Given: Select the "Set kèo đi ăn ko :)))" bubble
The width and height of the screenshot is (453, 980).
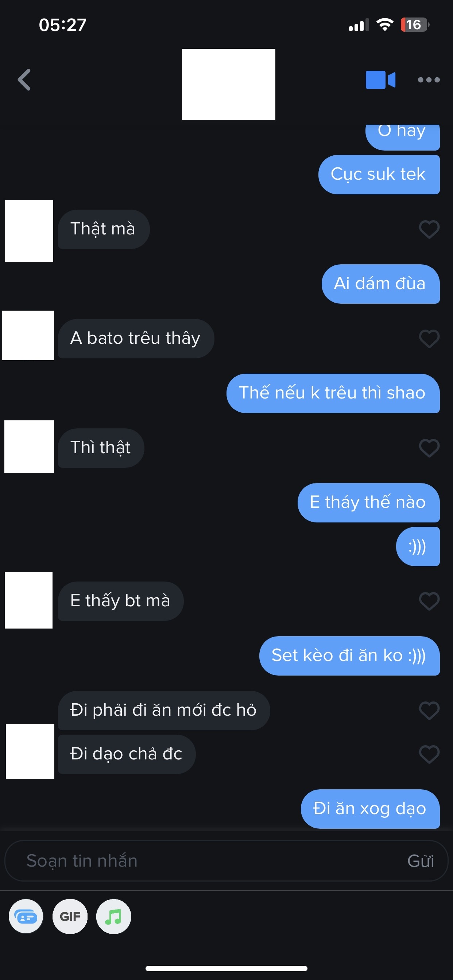Looking at the screenshot, I should click(349, 656).
